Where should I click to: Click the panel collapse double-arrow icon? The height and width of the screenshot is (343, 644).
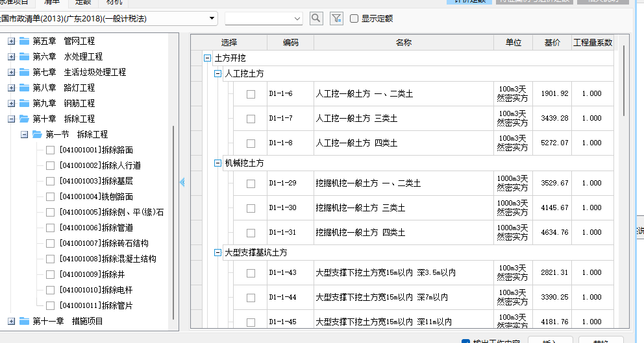182,182
